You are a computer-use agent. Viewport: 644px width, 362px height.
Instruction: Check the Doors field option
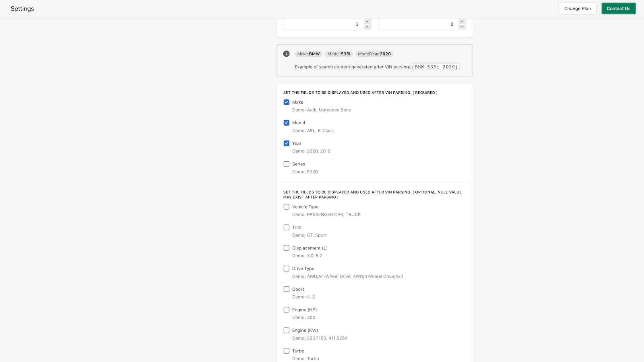(x=287, y=289)
